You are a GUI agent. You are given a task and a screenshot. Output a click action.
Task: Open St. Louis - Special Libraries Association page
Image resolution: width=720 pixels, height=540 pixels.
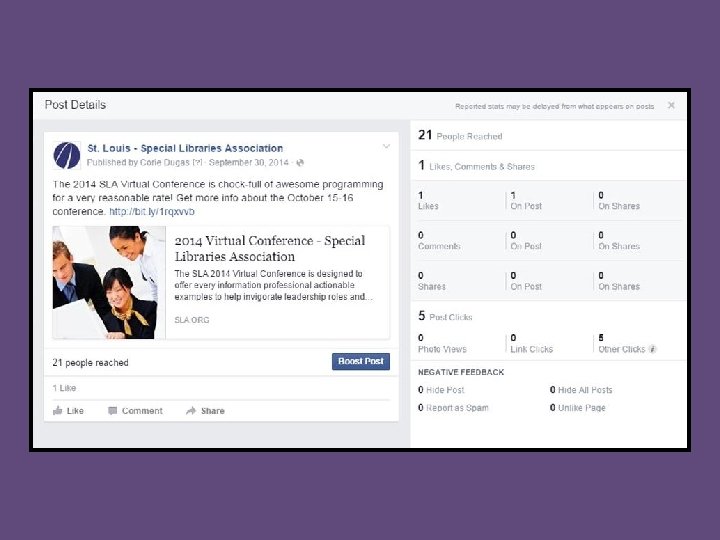coord(185,148)
